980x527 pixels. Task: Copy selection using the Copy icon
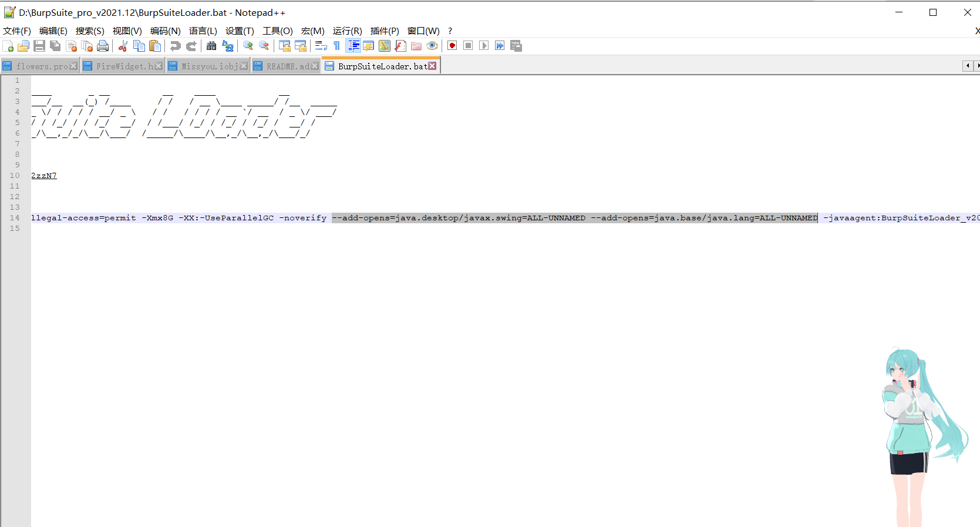[x=139, y=46]
